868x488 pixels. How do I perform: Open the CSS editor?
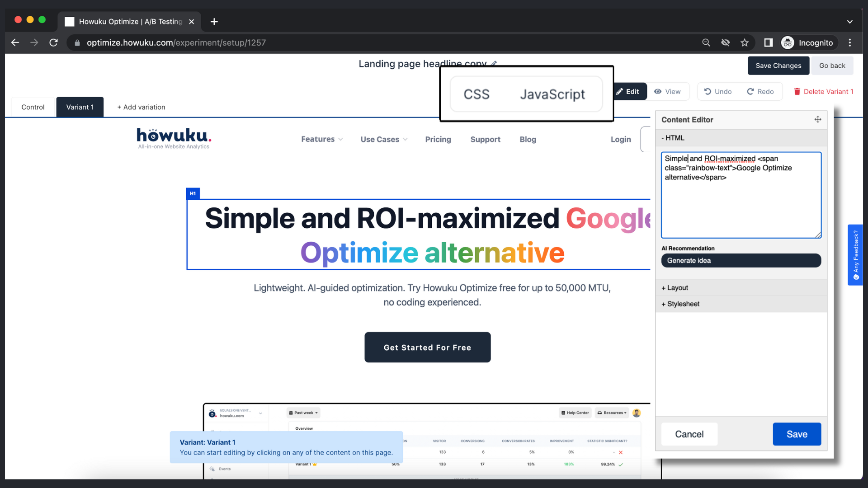(476, 94)
